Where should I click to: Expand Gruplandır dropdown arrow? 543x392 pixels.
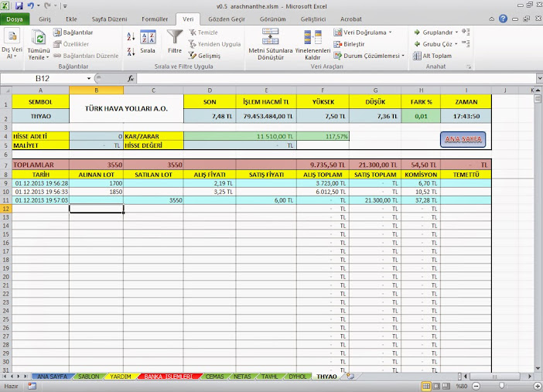(456, 32)
